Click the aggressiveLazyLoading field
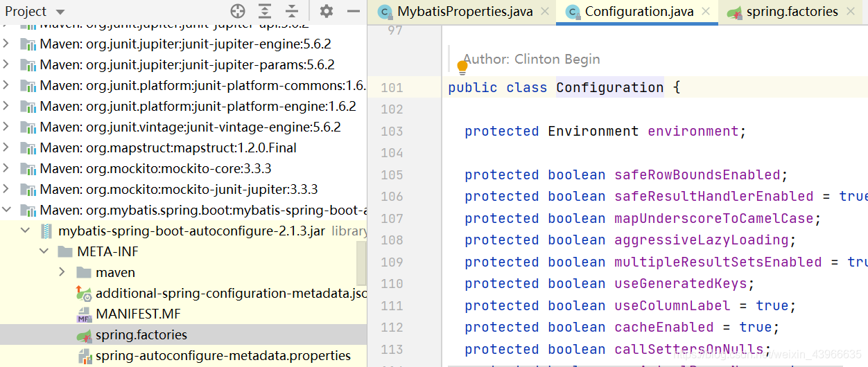 point(702,240)
